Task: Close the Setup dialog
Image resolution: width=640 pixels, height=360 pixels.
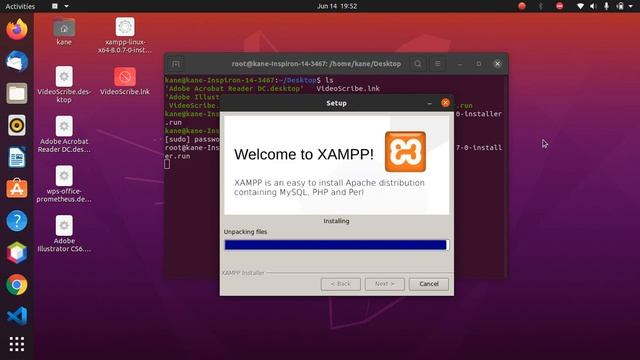Action: point(445,103)
